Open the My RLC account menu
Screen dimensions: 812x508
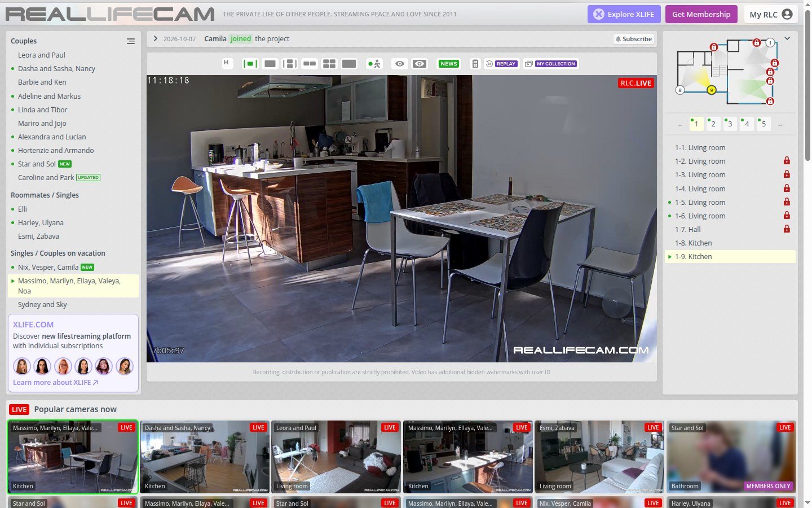[x=771, y=14]
